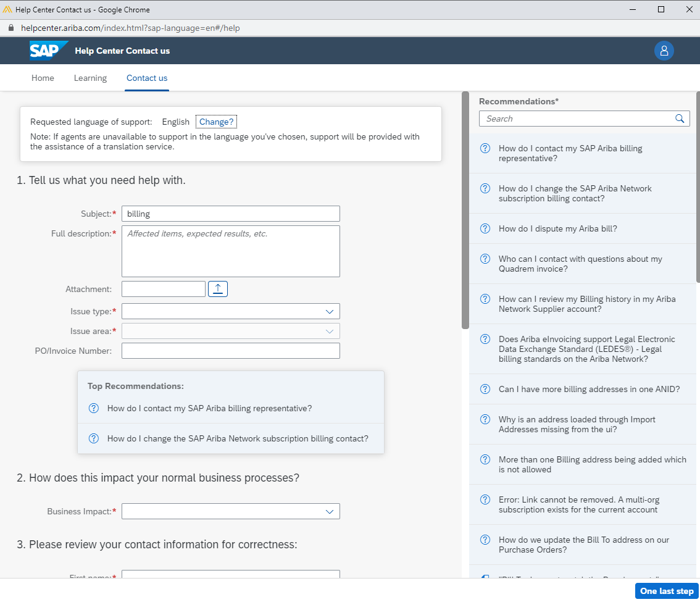
Task: Click the question icon beside the sidebar 'change the SAP Ariba Network subscription billing contact'
Action: click(485, 188)
